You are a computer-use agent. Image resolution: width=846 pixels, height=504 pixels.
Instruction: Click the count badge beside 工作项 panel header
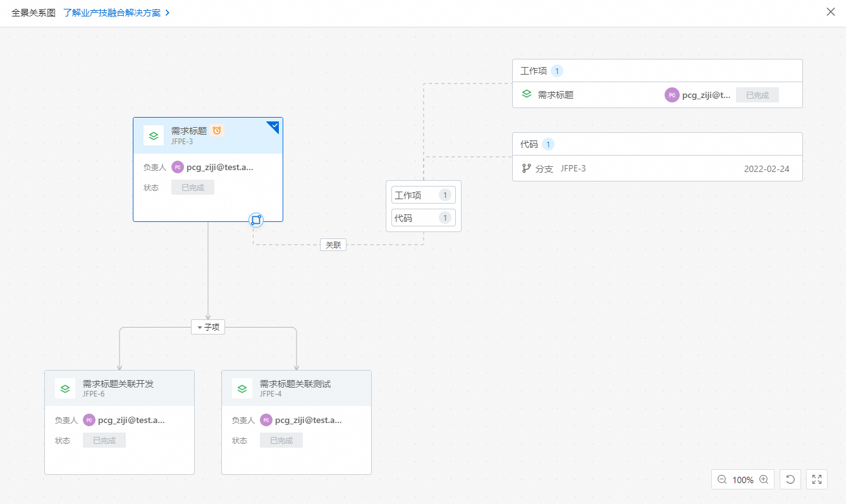(x=557, y=71)
